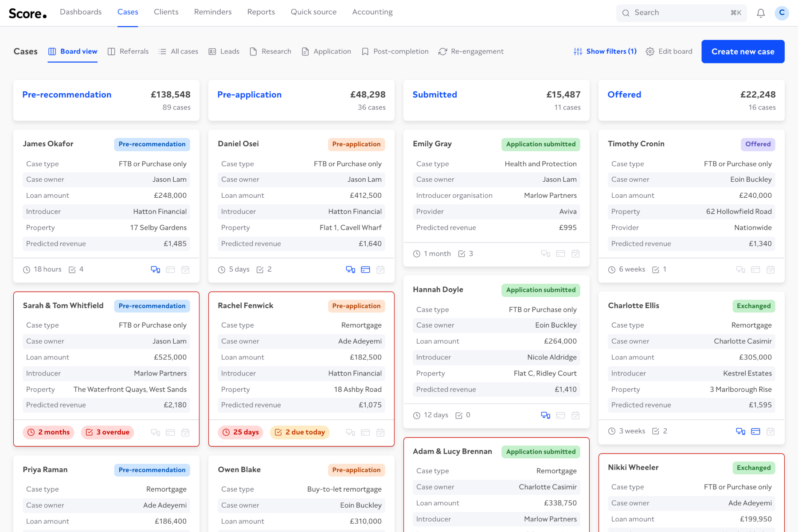Click the user avatar icon C

coord(782,13)
